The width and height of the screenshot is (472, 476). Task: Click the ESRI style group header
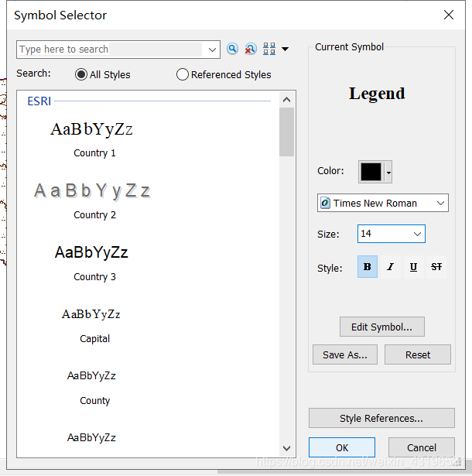(x=39, y=101)
